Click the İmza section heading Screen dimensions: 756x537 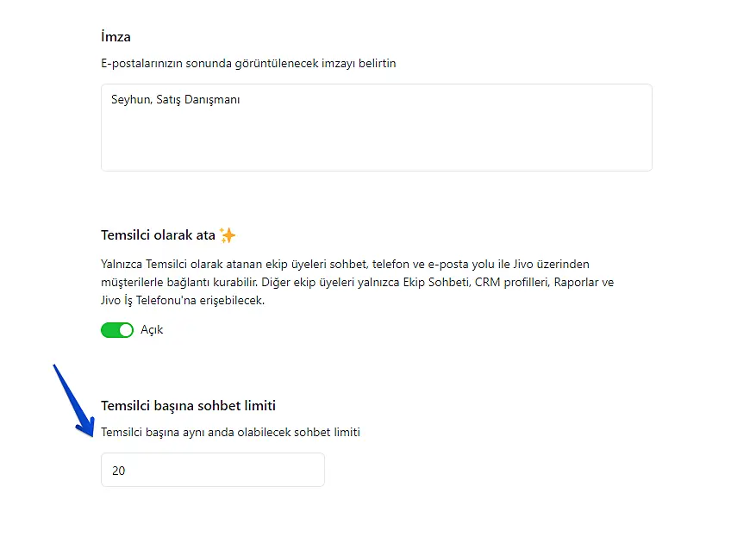click(116, 37)
